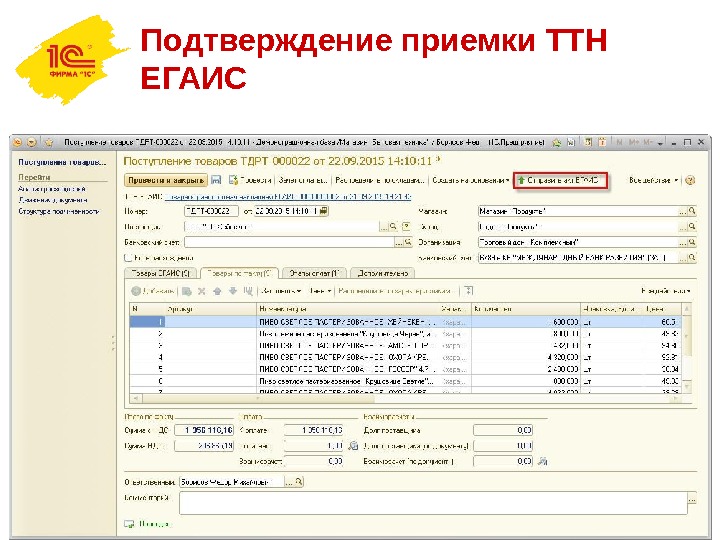The height and width of the screenshot is (540, 720).
Task: Open 'Структура подчиненности' in the left panel
Action: coord(59,211)
